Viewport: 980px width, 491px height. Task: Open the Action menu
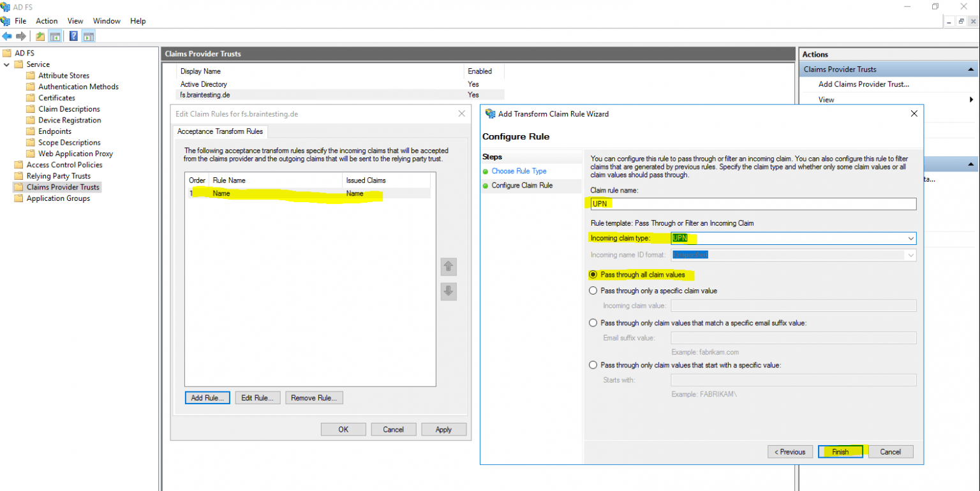47,21
